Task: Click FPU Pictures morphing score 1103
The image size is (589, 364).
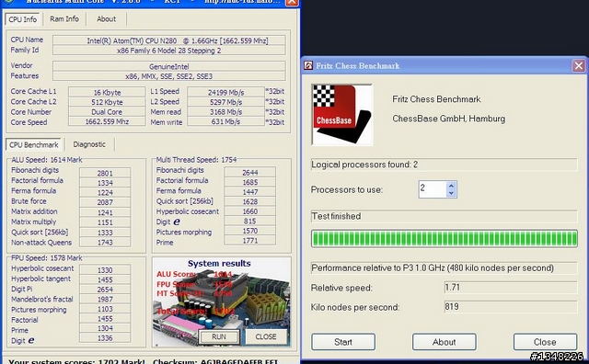Action: coord(105,309)
